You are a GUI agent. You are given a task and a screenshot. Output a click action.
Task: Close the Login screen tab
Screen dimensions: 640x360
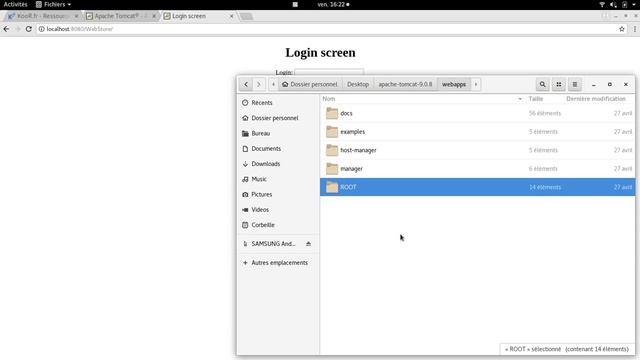coord(231,16)
